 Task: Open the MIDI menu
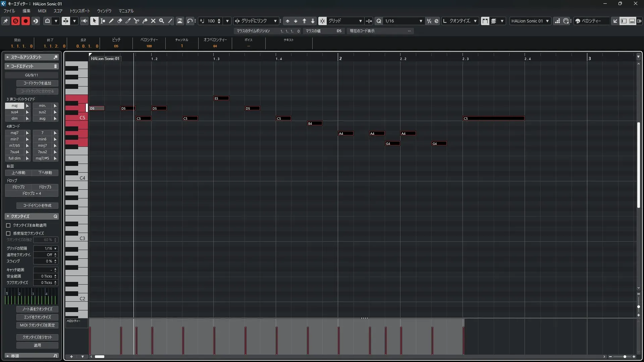(42, 11)
